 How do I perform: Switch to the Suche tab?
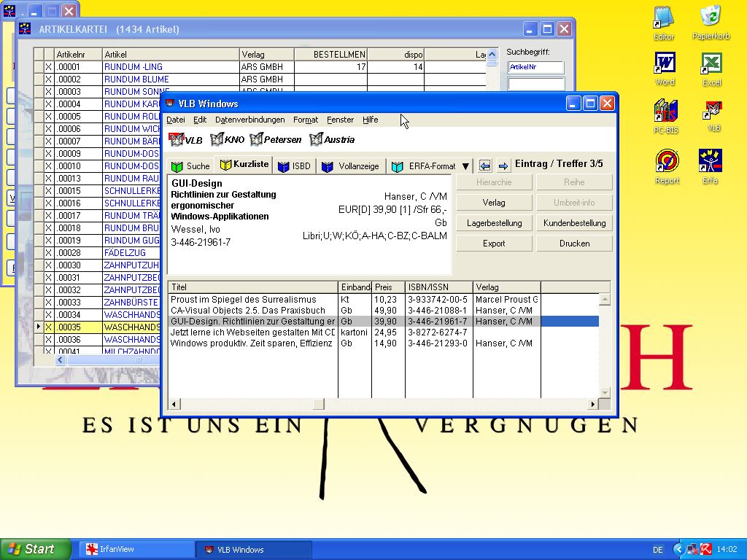190,166
